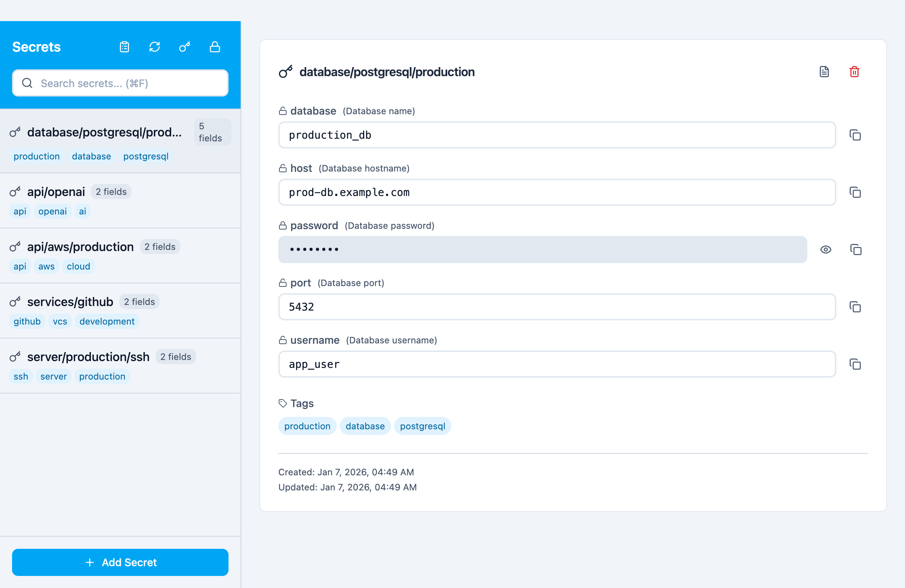Click the aws tag under api/aws/production
Image resolution: width=905 pixels, height=588 pixels.
pos(46,266)
